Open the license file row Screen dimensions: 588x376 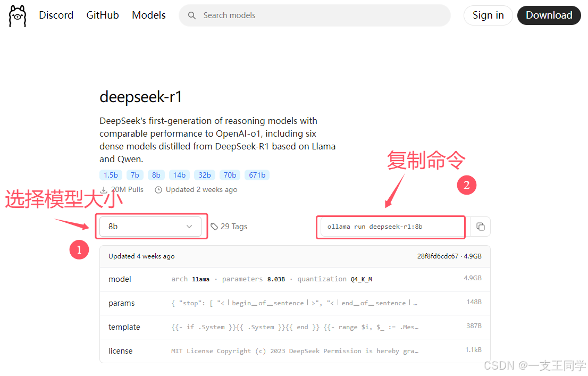pyautogui.click(x=295, y=351)
